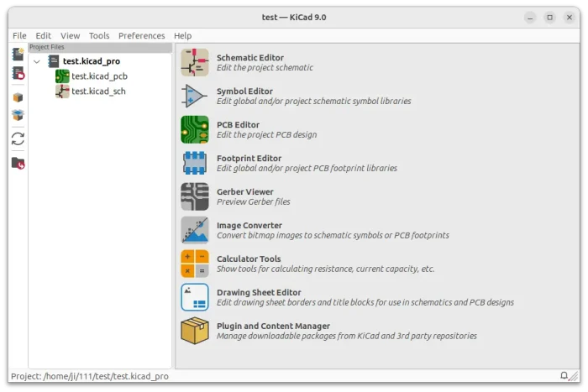Click the Refresh project tree icon
Viewport: 588px width, 392px height.
(x=18, y=139)
